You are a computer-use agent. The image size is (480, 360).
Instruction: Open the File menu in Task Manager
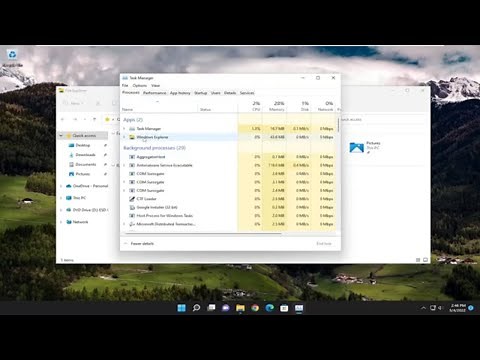click(x=125, y=86)
